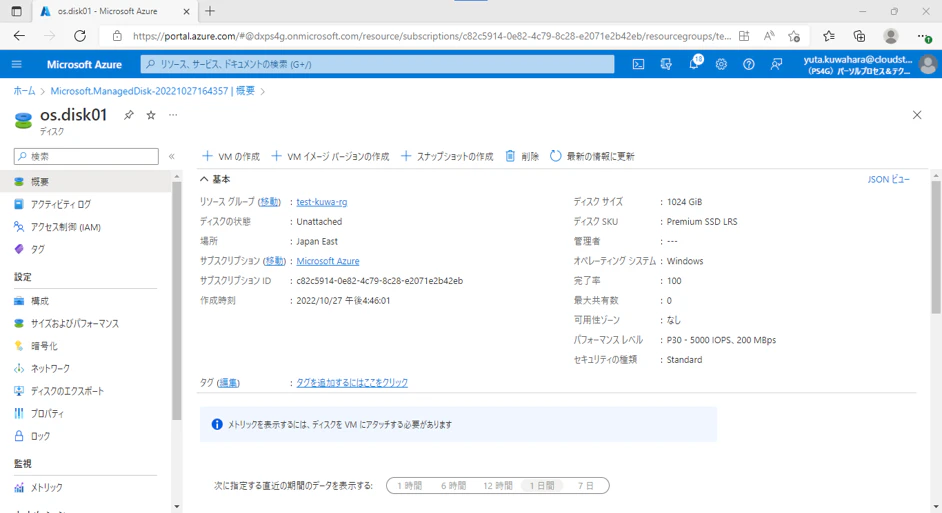
Task: Click the 削除 trash command
Action: pos(522,156)
